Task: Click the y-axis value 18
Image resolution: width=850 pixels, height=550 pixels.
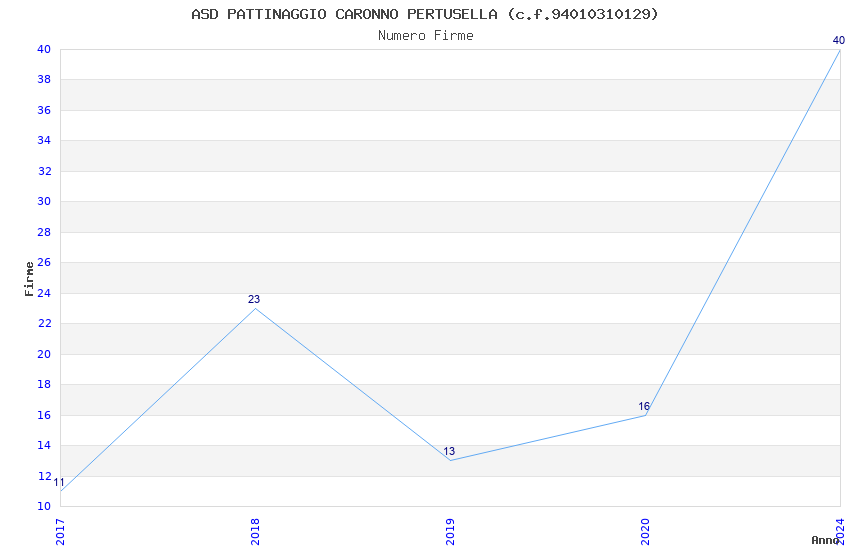Action: tap(44, 385)
